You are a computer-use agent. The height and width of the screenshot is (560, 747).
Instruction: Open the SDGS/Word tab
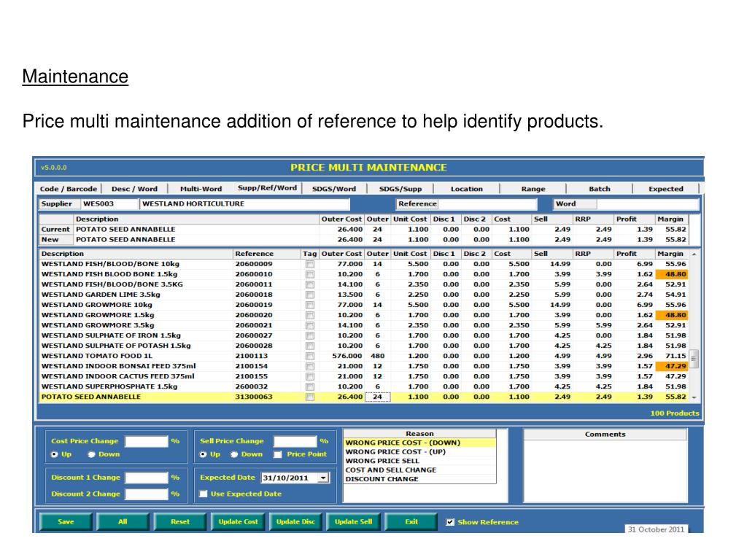pyautogui.click(x=334, y=189)
